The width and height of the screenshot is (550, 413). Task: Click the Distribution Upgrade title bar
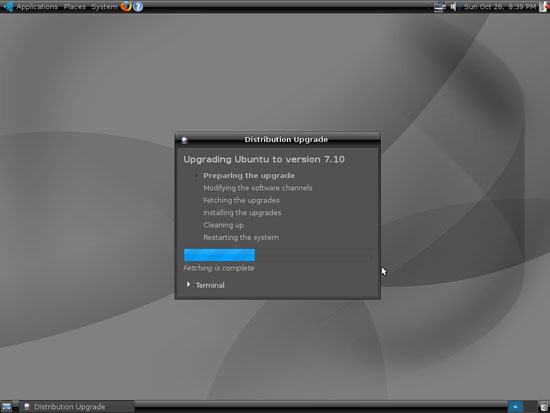(277, 140)
